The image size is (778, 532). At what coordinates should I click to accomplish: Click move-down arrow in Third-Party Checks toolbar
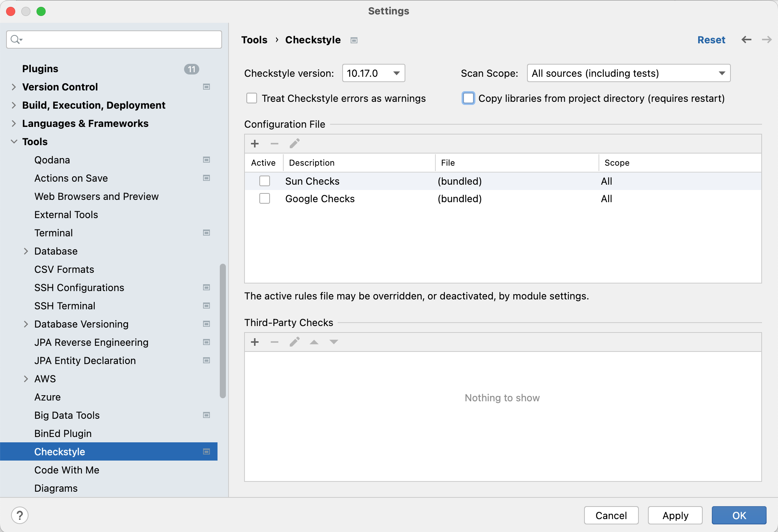click(333, 342)
